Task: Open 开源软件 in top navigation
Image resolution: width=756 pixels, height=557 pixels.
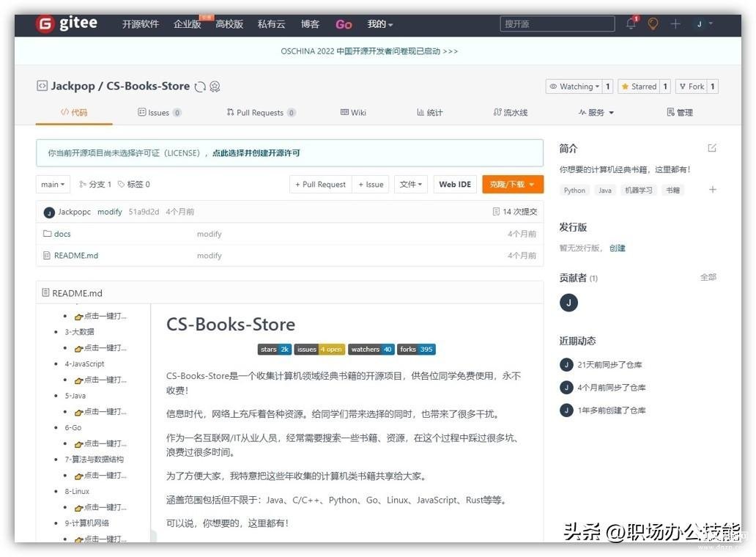Action: click(x=141, y=24)
